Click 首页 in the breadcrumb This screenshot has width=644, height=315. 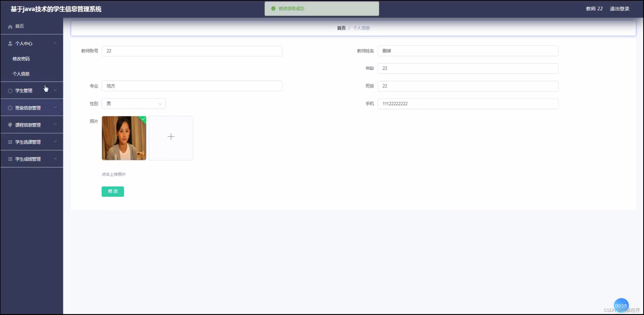pos(341,28)
